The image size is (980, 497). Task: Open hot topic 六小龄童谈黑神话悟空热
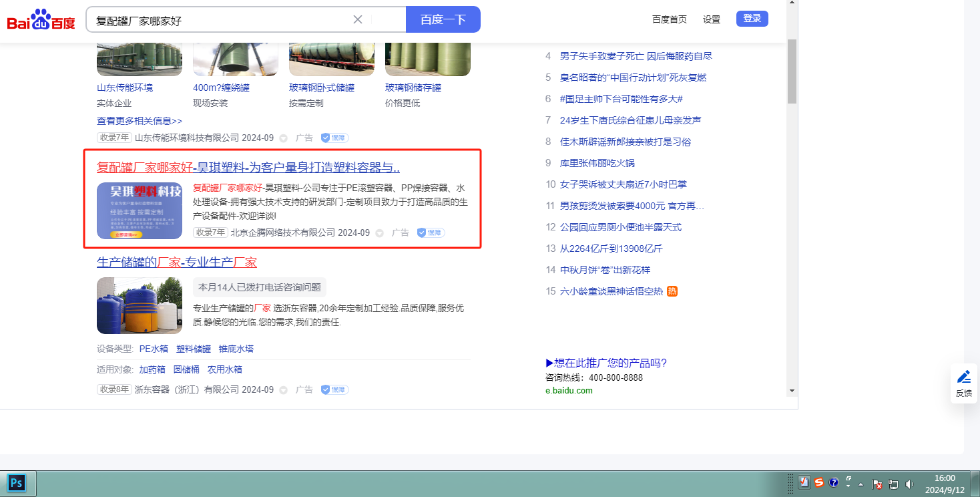click(x=611, y=291)
